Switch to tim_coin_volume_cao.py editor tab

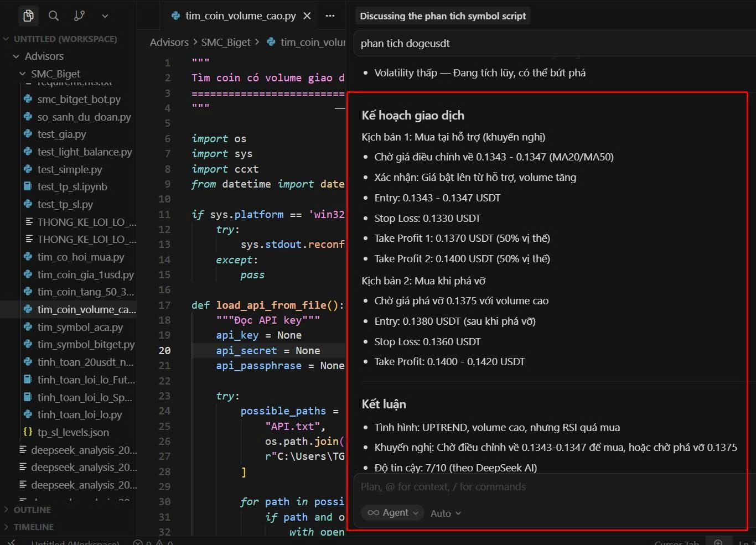coord(240,16)
